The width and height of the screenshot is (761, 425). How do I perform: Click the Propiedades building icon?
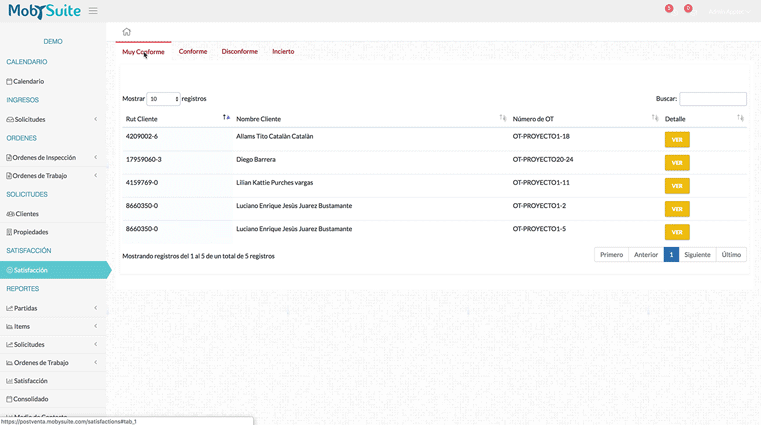pos(9,232)
